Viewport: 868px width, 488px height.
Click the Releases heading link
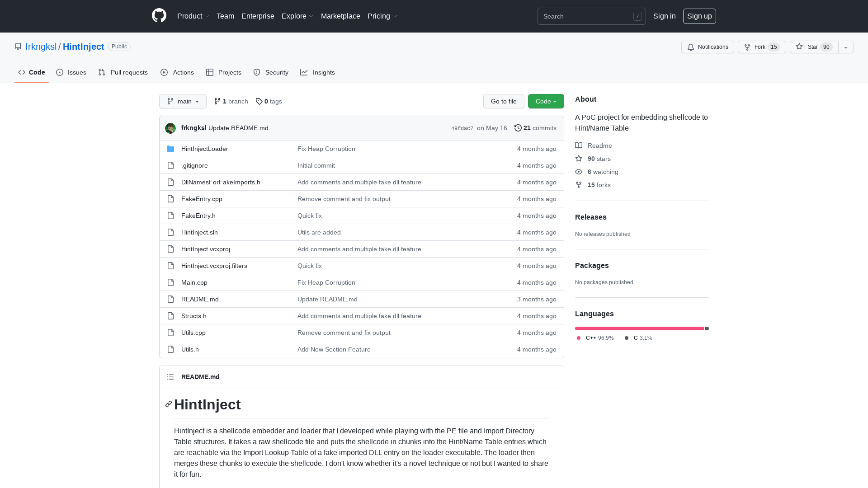click(x=590, y=217)
